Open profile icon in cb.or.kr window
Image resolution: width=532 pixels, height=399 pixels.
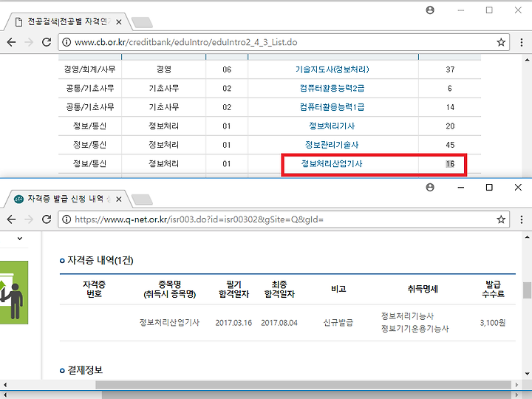[430, 10]
